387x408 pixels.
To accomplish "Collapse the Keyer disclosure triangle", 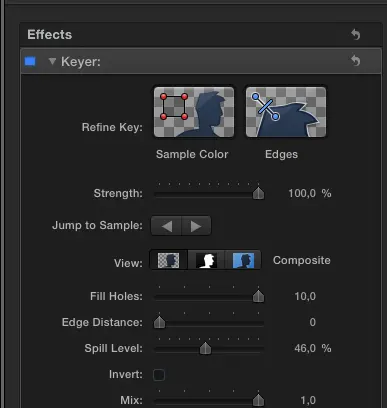I will 52,61.
